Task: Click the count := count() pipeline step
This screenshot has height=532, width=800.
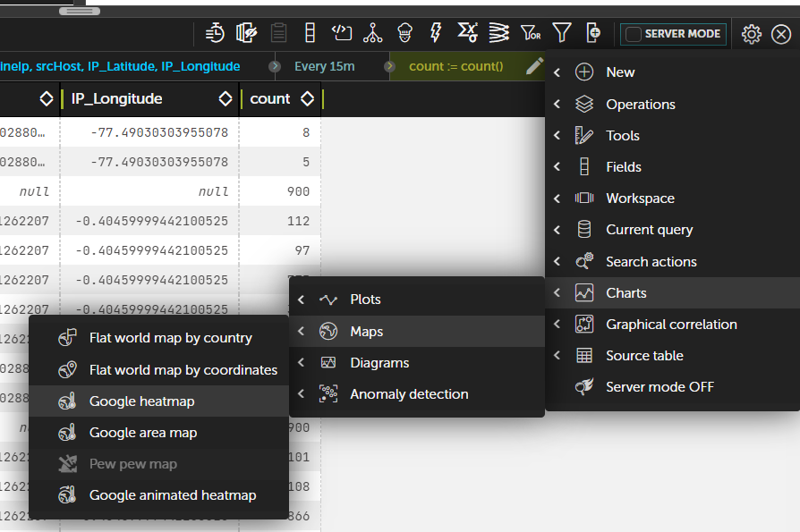Action: click(456, 66)
